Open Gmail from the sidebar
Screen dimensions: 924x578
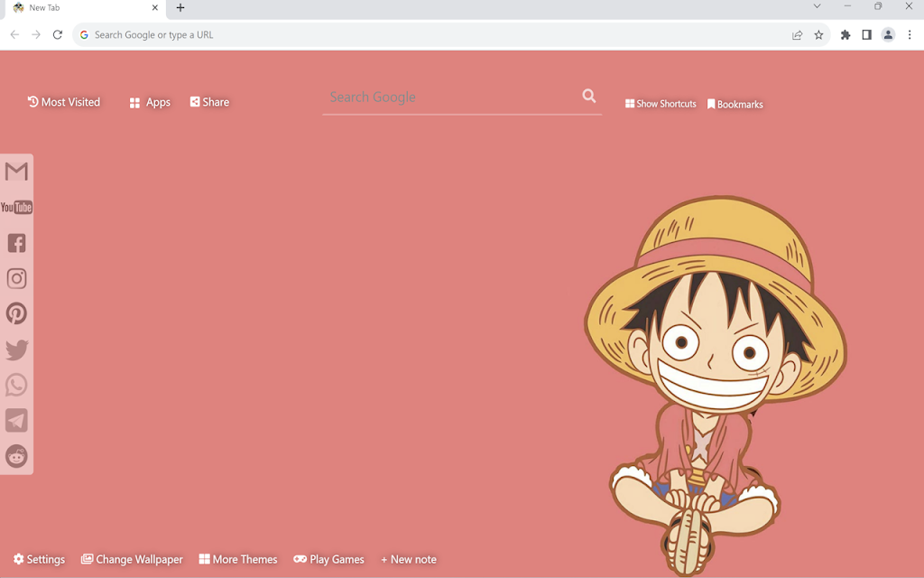tap(16, 172)
